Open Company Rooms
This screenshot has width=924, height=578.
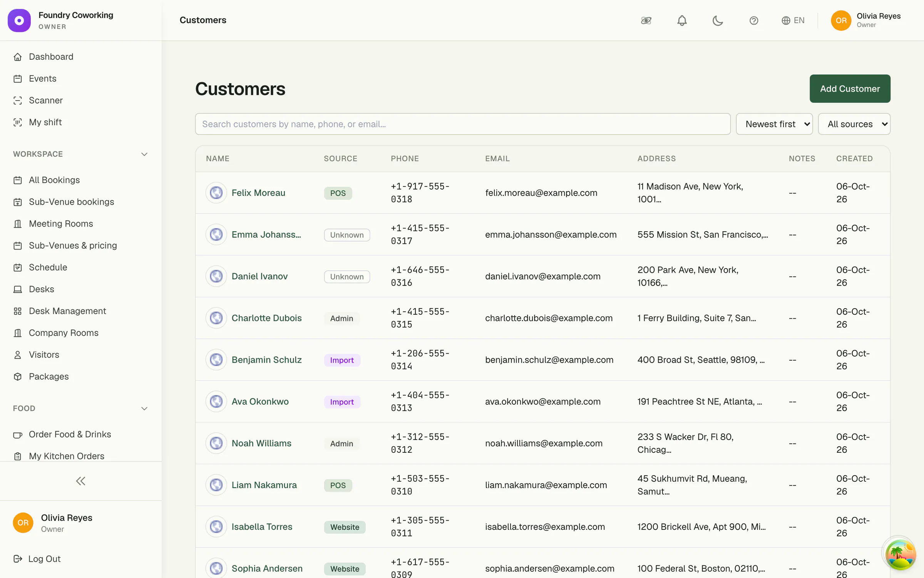tap(64, 333)
